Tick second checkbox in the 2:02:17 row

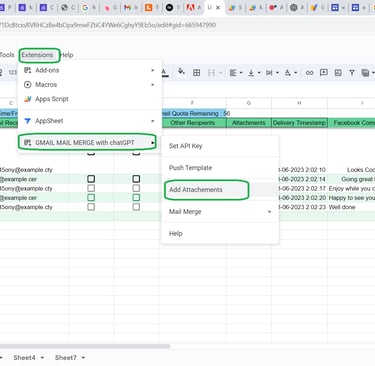point(136,188)
